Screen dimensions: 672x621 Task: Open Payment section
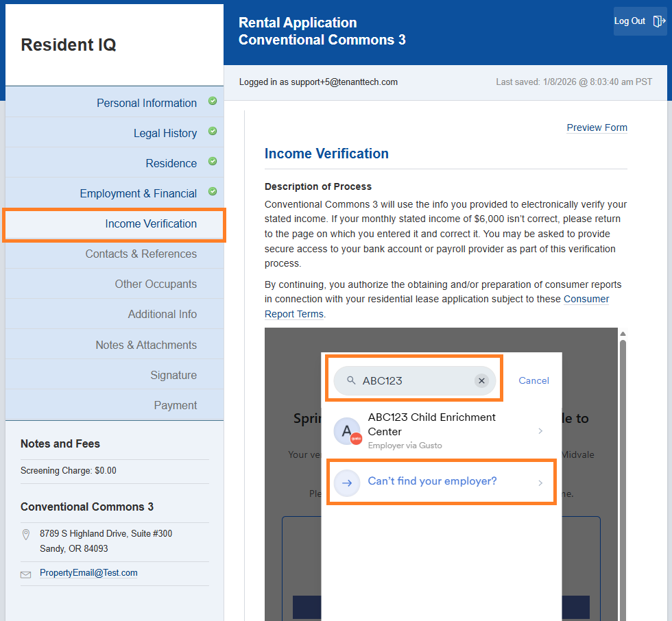(x=176, y=405)
